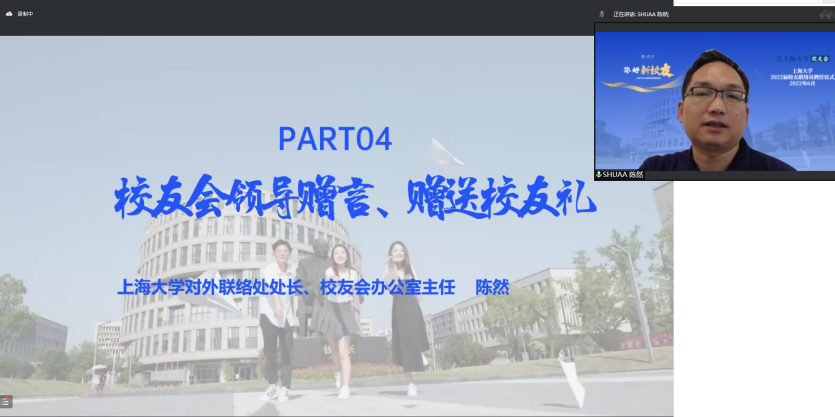Click the name '陈然' on the slide
Viewport: 835px width, 417px height.
tap(493, 288)
